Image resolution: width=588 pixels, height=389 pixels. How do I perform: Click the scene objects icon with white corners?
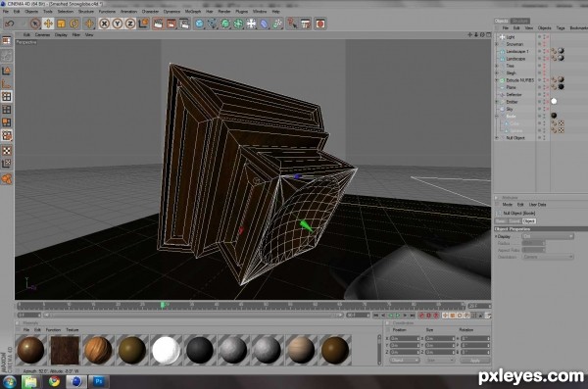coord(251,24)
